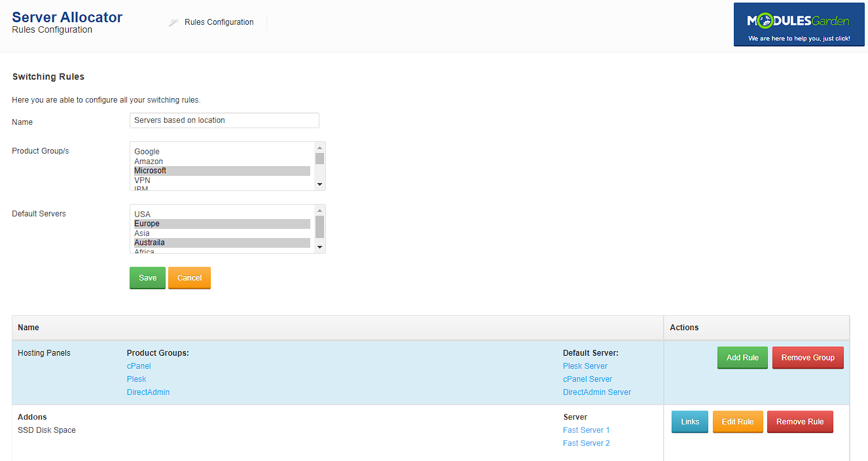Select VPN in Product Groups list
The height and width of the screenshot is (461, 868).
(x=222, y=180)
